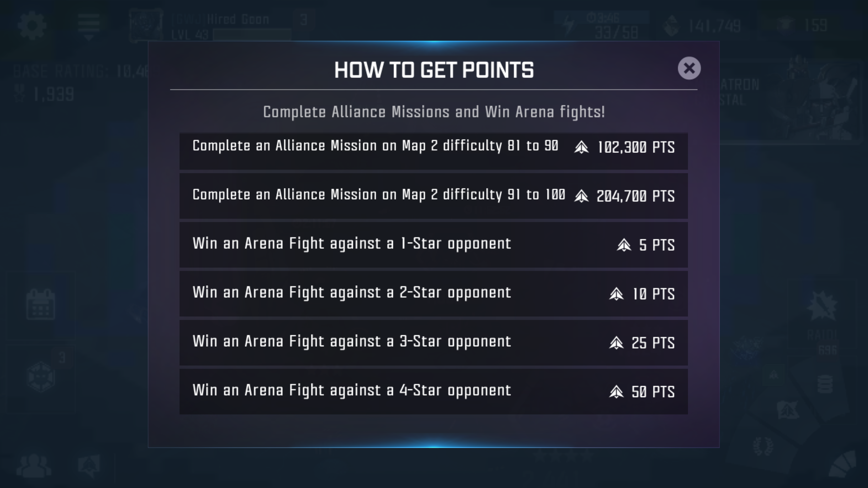This screenshot has height=488, width=868.
Task: Select the Map 2 difficulty 81 to 90 row
Action: pos(434,151)
